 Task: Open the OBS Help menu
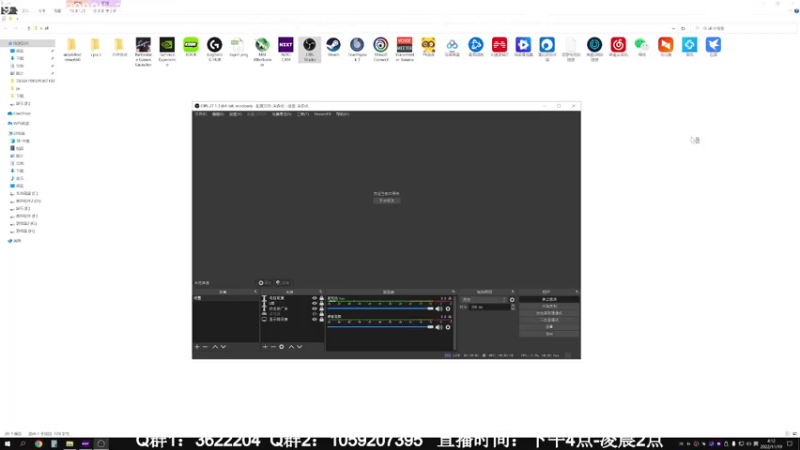click(342, 114)
